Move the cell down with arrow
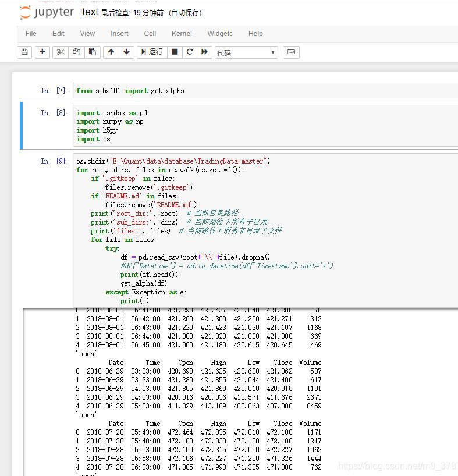 point(127,52)
